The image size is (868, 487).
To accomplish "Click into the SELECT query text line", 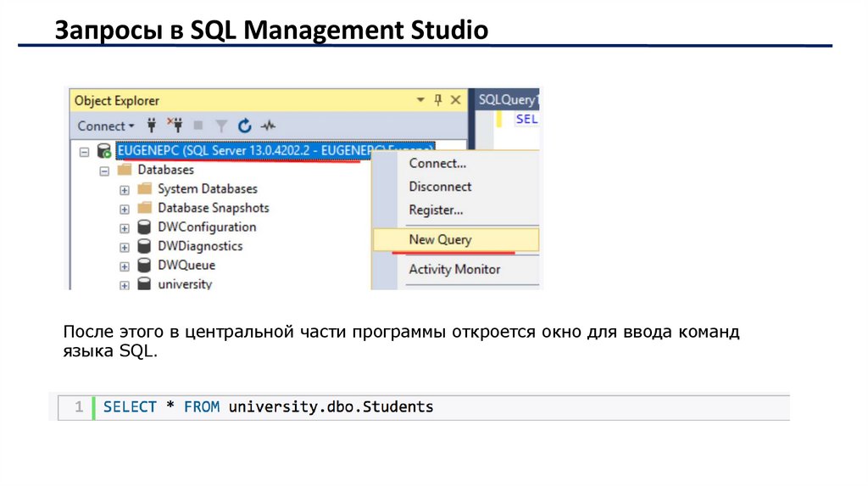I will (268, 407).
